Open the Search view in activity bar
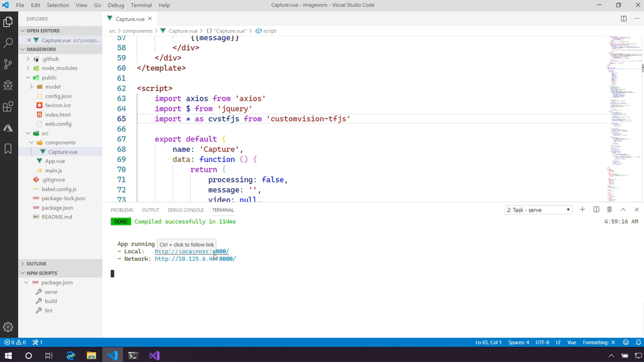644x362 pixels. coord(8,43)
